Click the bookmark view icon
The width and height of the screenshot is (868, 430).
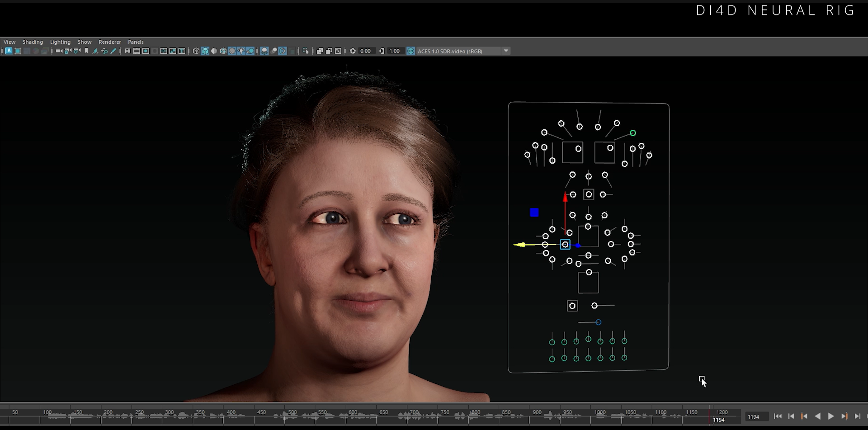point(86,51)
